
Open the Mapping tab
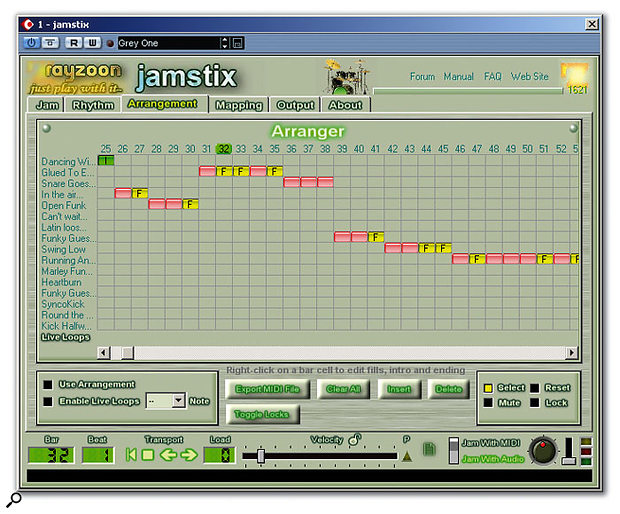[x=238, y=105]
